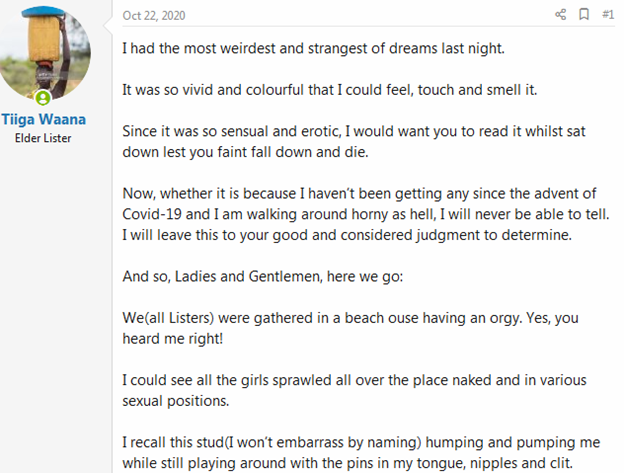Click the share post icon
624x473 pixels.
(x=560, y=15)
